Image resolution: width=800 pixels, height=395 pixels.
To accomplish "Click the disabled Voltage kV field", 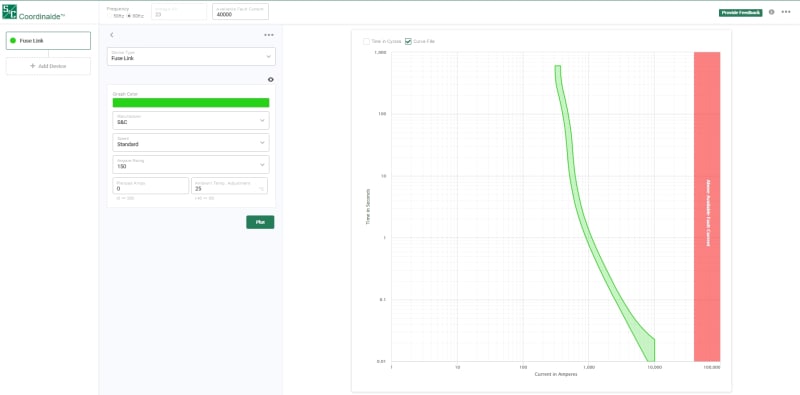I will click(x=179, y=12).
